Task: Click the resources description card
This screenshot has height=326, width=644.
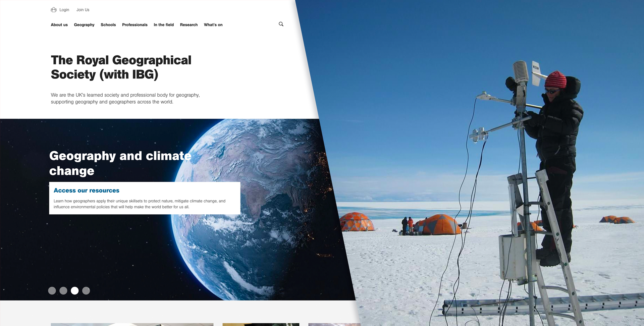Action: [145, 198]
